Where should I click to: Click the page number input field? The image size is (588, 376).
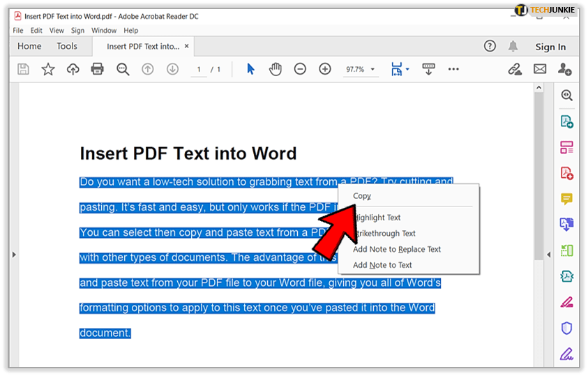tap(199, 70)
